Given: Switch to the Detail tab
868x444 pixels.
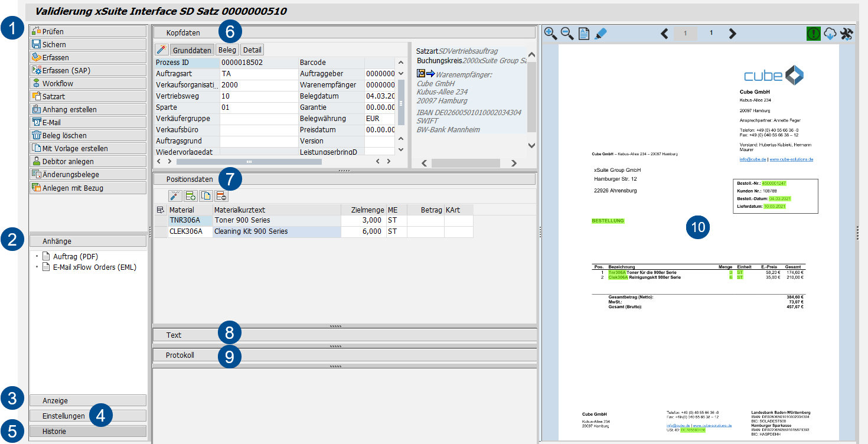Looking at the screenshot, I should [252, 50].
